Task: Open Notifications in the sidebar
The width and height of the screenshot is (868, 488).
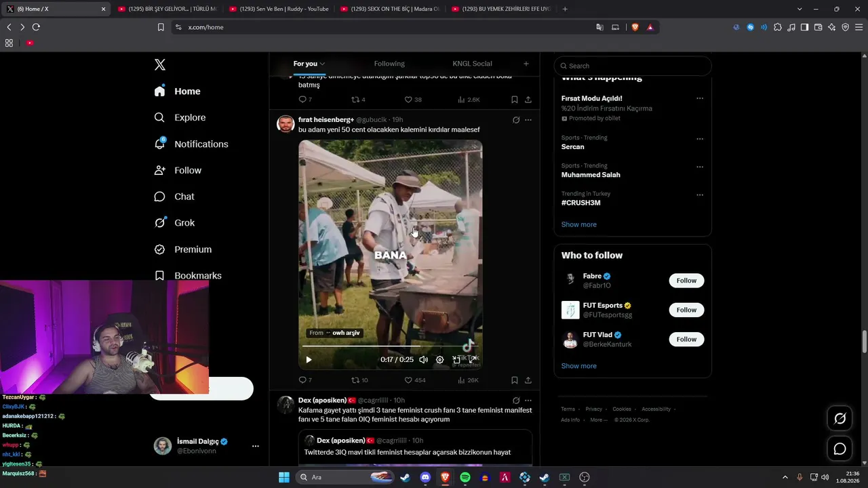Action: [191, 144]
